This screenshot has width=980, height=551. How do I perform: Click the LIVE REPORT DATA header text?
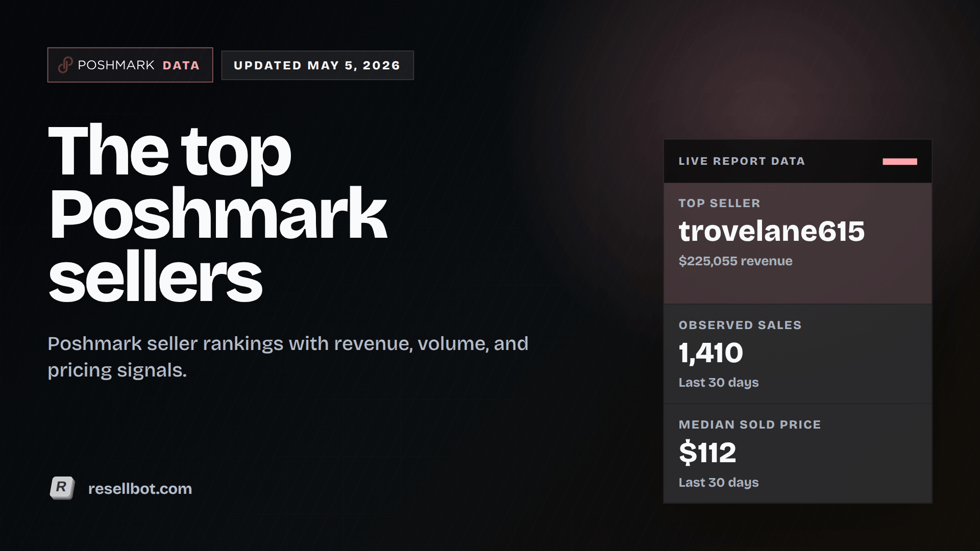tap(742, 161)
